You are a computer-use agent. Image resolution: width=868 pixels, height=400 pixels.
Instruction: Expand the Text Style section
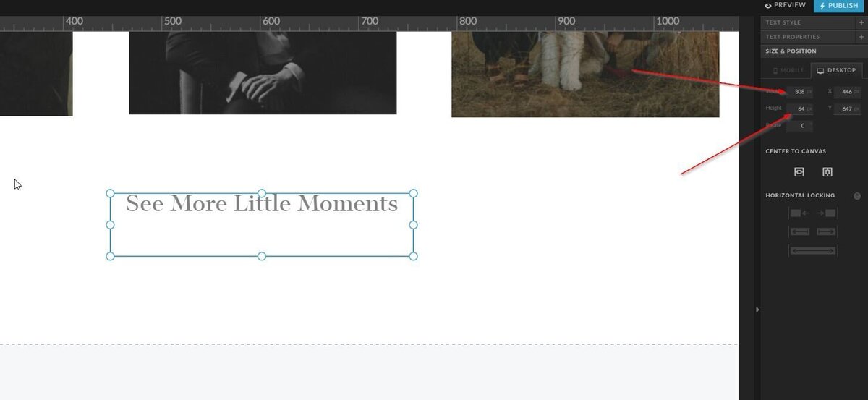(861, 22)
